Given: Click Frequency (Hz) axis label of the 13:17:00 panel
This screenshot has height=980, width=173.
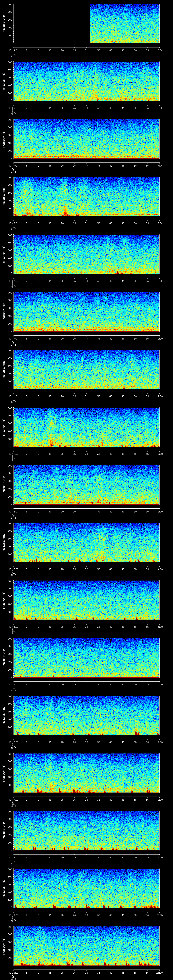Looking at the screenshot, I should (4, 773).
